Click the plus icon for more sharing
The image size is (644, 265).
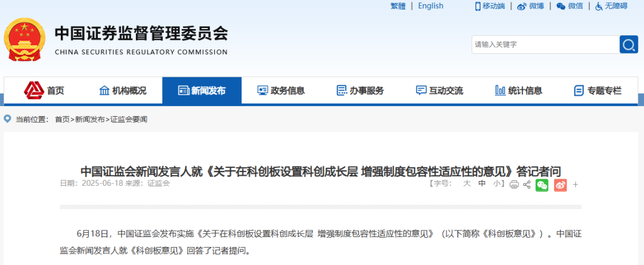(x=575, y=185)
